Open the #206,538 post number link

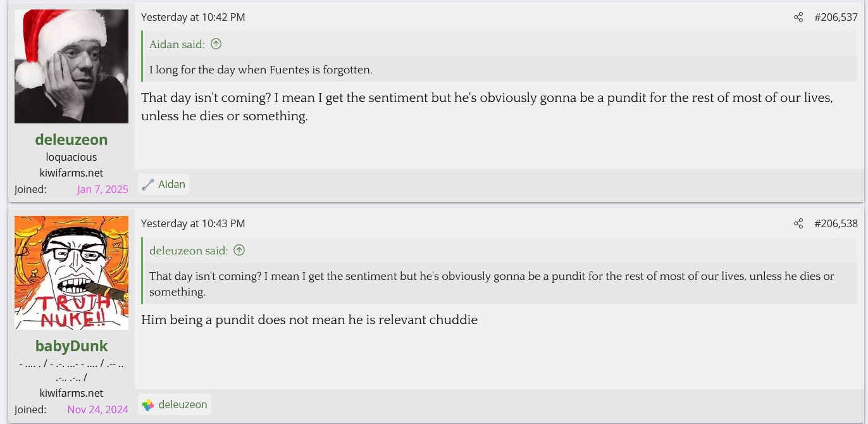click(x=836, y=223)
